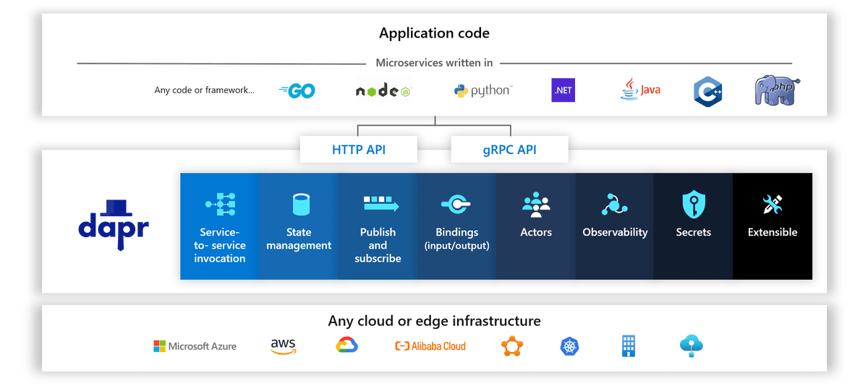
Task: Open the gRPC API box
Action: click(509, 150)
